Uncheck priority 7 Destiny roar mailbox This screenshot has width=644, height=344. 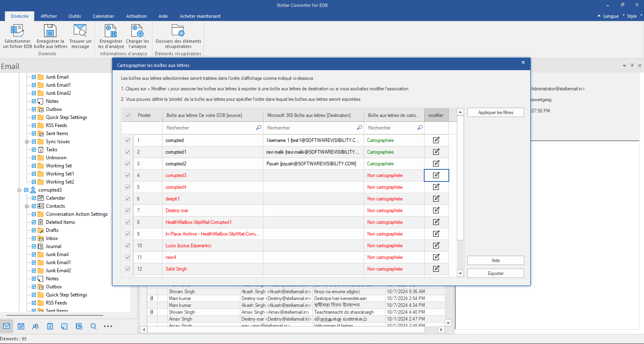[128, 211]
